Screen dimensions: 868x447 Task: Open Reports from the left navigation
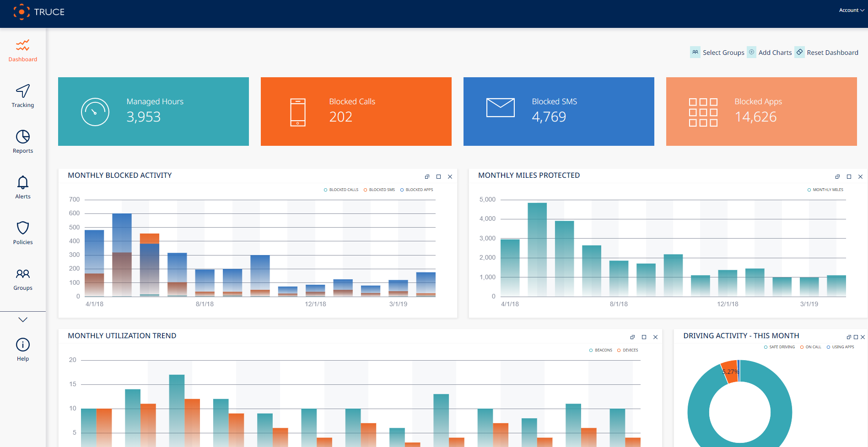[x=22, y=141]
